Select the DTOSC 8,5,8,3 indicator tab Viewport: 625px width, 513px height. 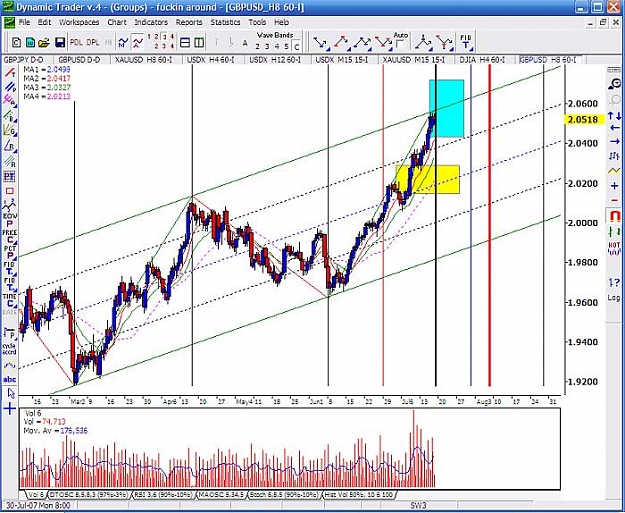coord(88,495)
